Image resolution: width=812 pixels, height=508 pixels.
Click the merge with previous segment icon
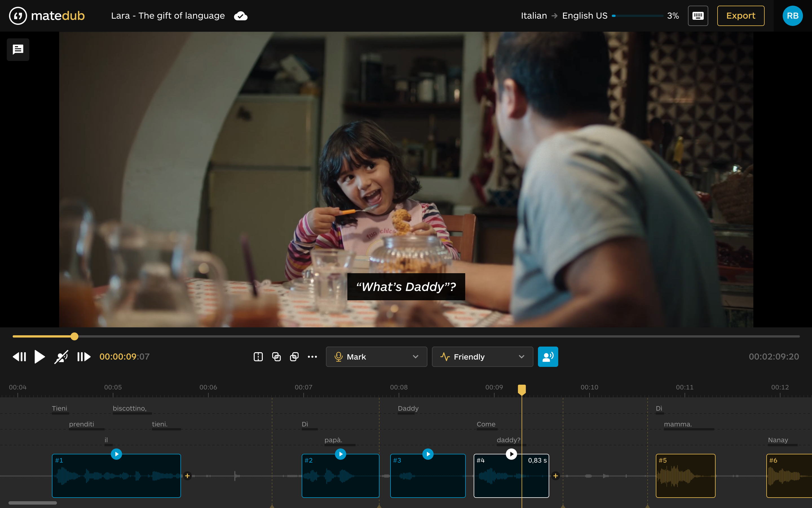277,357
